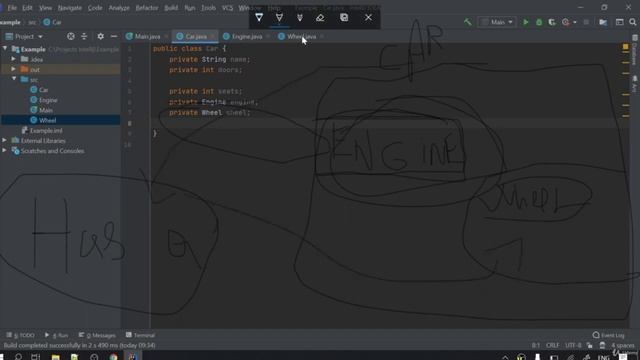Open the Event Log
Screen dimensions: 640x360
point(609,335)
